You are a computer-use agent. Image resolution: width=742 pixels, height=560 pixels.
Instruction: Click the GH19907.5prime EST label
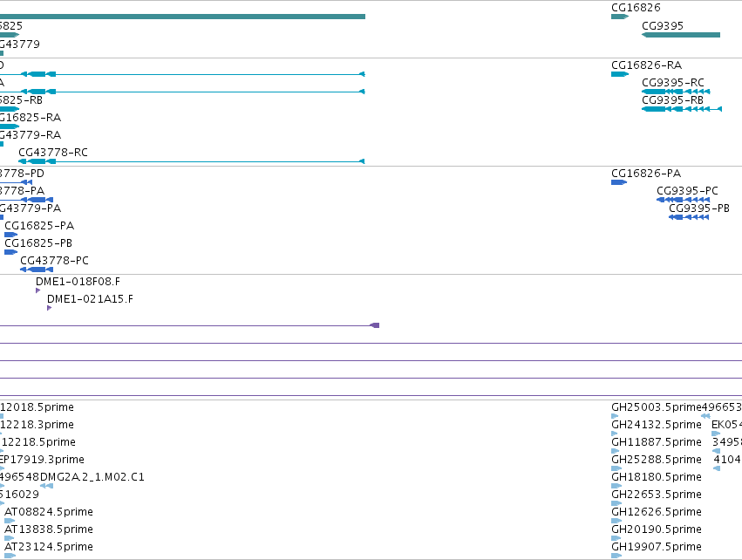(657, 547)
